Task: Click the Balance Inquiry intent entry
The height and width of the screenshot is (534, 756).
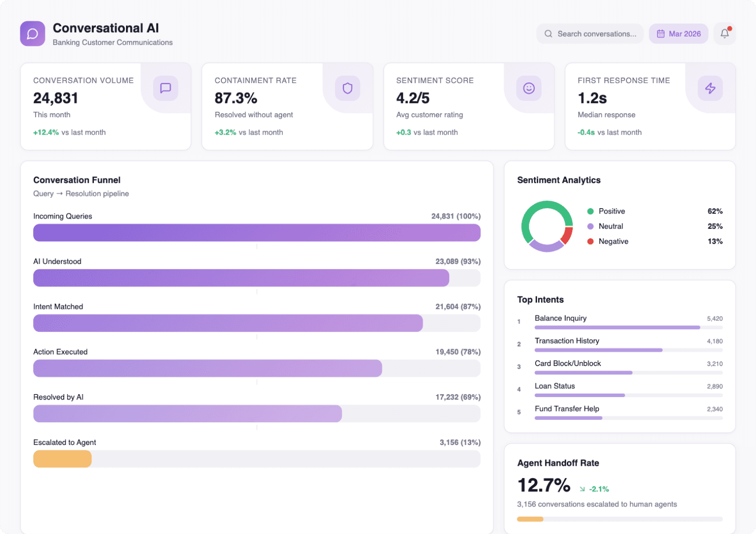Action: coord(560,318)
